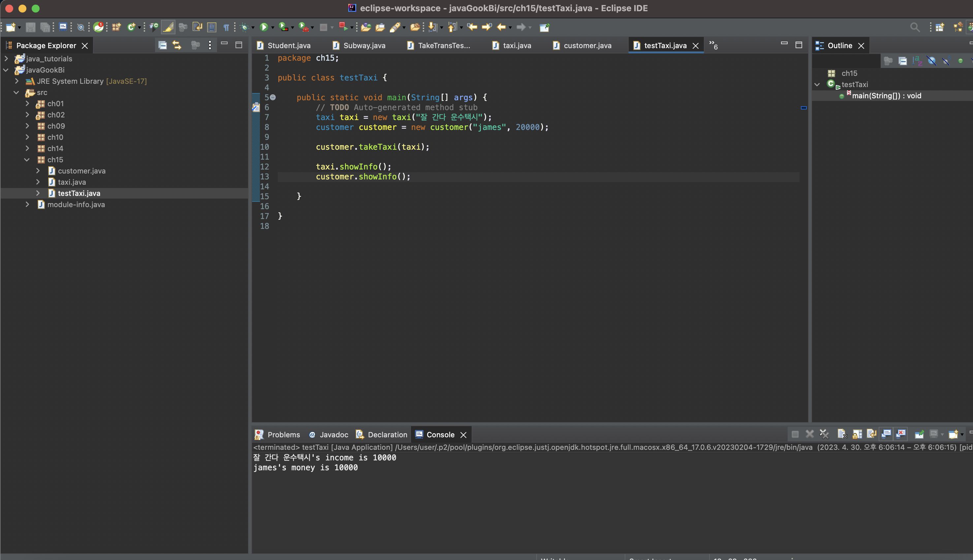Select main(String[]) in the Outline
This screenshot has width=973, height=560.
coord(886,96)
